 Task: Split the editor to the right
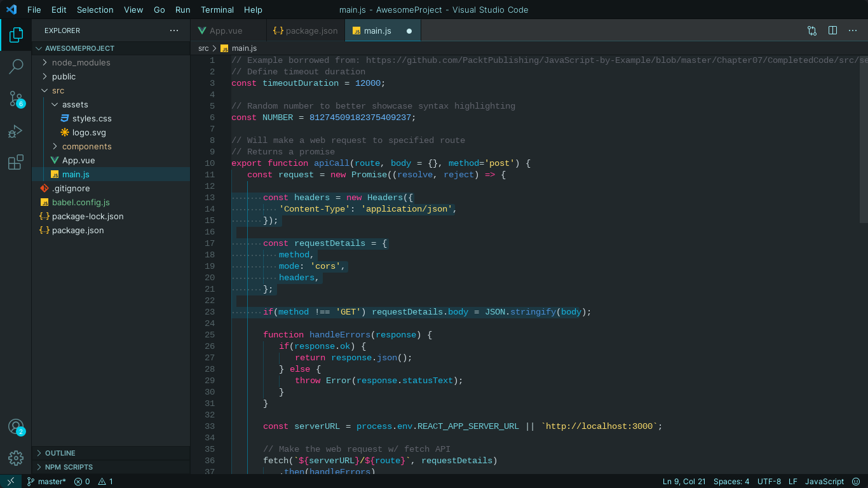coord(832,30)
